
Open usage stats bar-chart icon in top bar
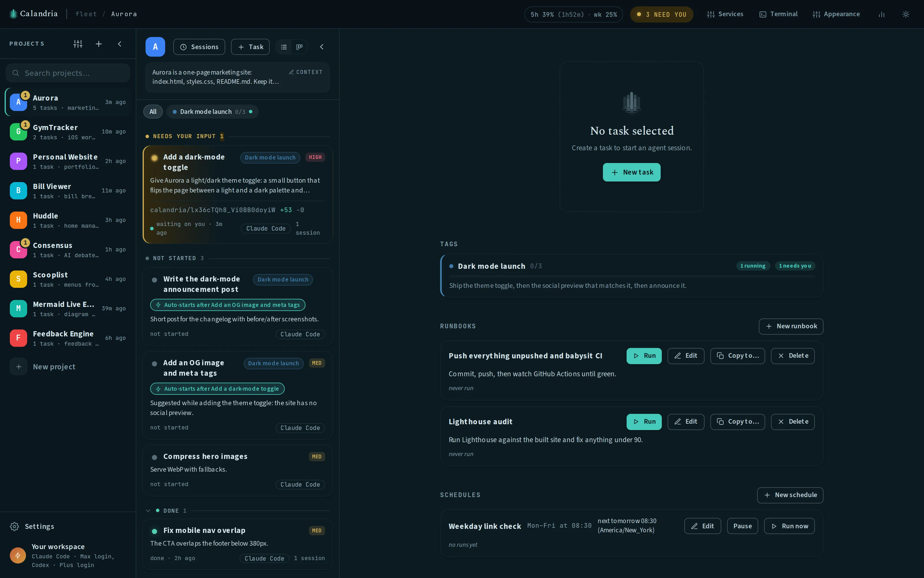pos(882,14)
